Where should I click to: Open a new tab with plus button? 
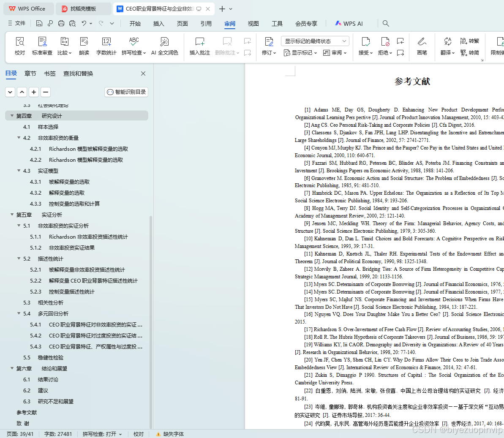[x=222, y=9]
